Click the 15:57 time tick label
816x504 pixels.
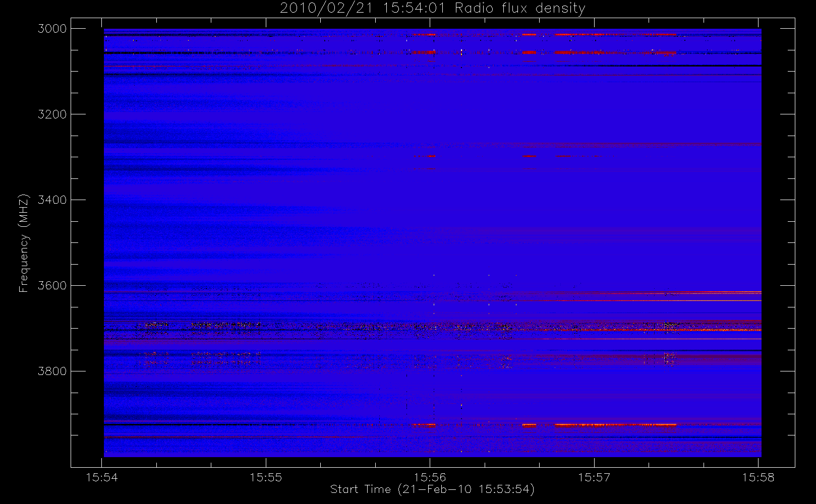pos(594,477)
